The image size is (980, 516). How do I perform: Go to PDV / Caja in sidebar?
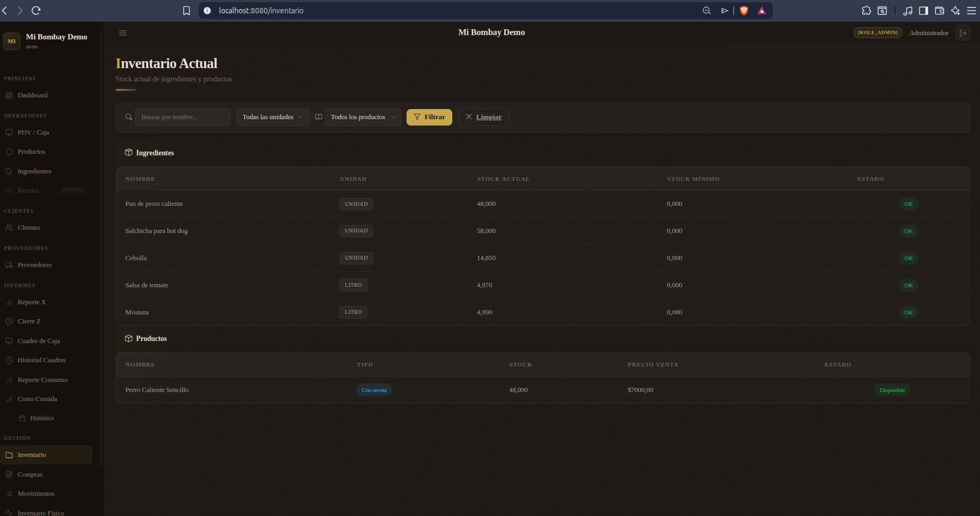pyautogui.click(x=33, y=132)
